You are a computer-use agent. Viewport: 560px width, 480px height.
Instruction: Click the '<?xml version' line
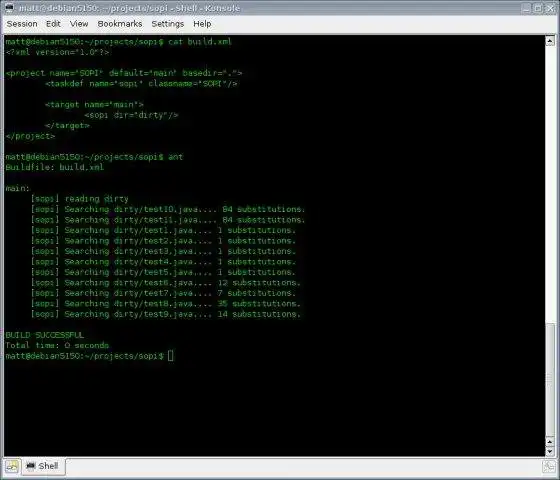pos(57,52)
